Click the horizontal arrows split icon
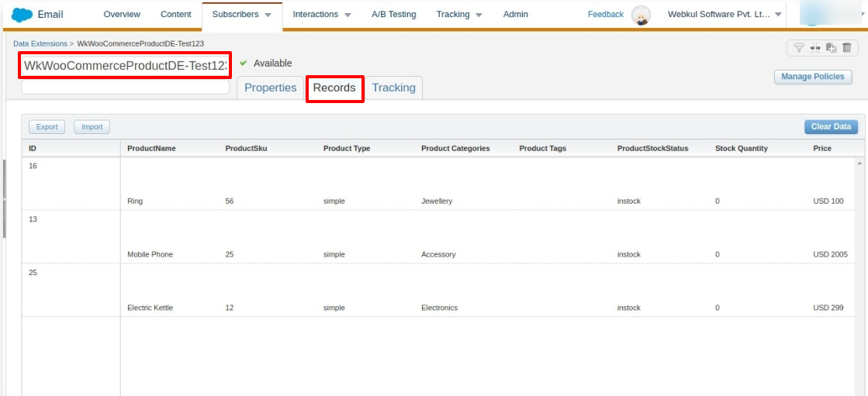 pos(815,48)
